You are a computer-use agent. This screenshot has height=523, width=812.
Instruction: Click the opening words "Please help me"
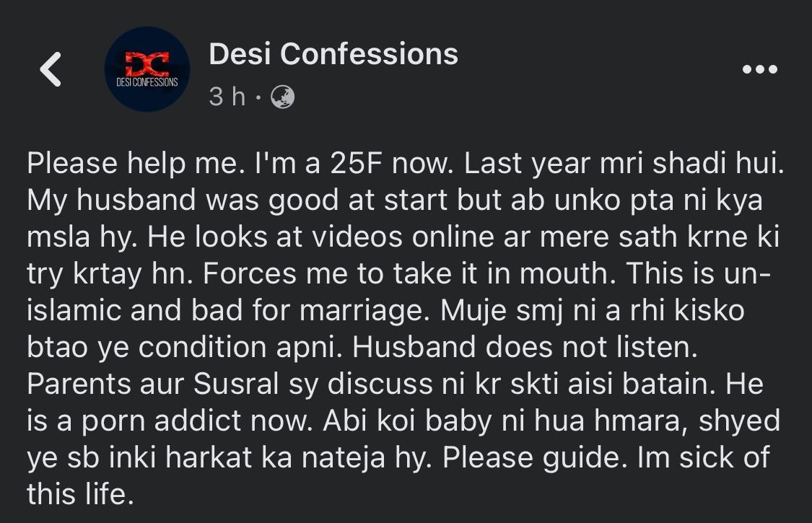click(x=119, y=164)
